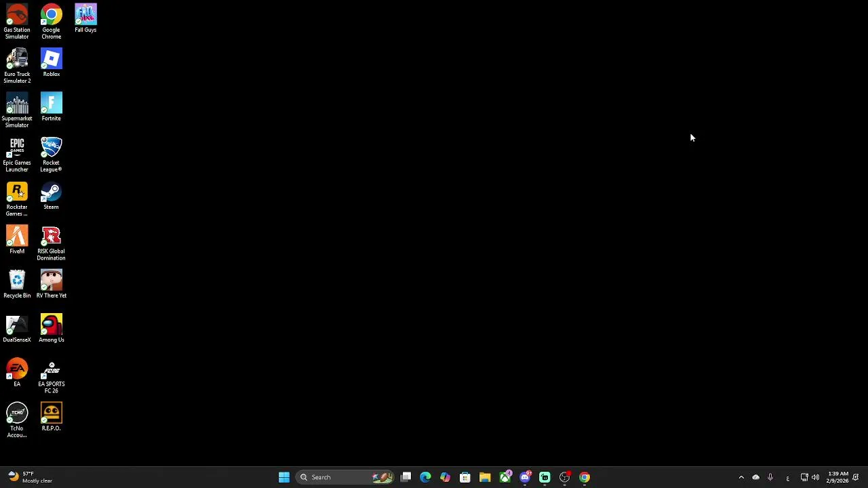Screen dimensions: 868x488
Task: Select the Roblox desktop icon
Action: 52,62
